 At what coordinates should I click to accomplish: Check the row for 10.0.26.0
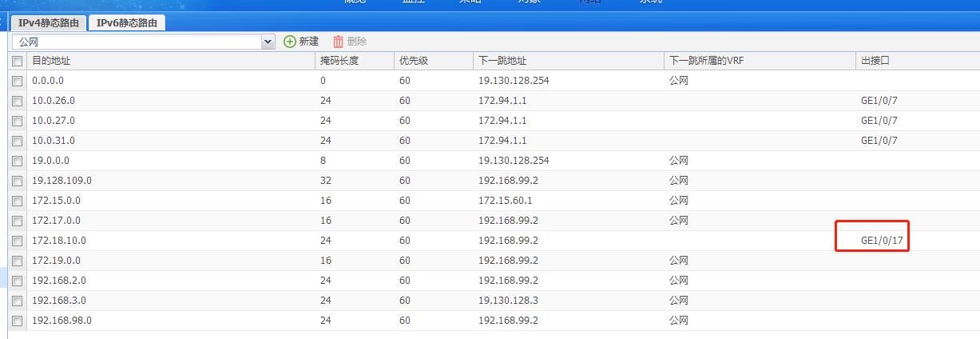pyautogui.click(x=17, y=101)
